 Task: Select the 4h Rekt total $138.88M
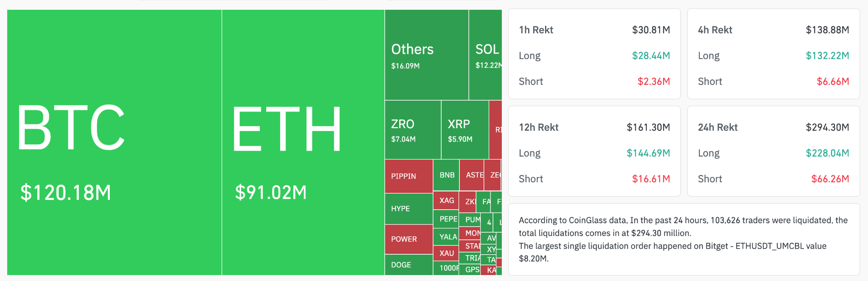pos(827,30)
